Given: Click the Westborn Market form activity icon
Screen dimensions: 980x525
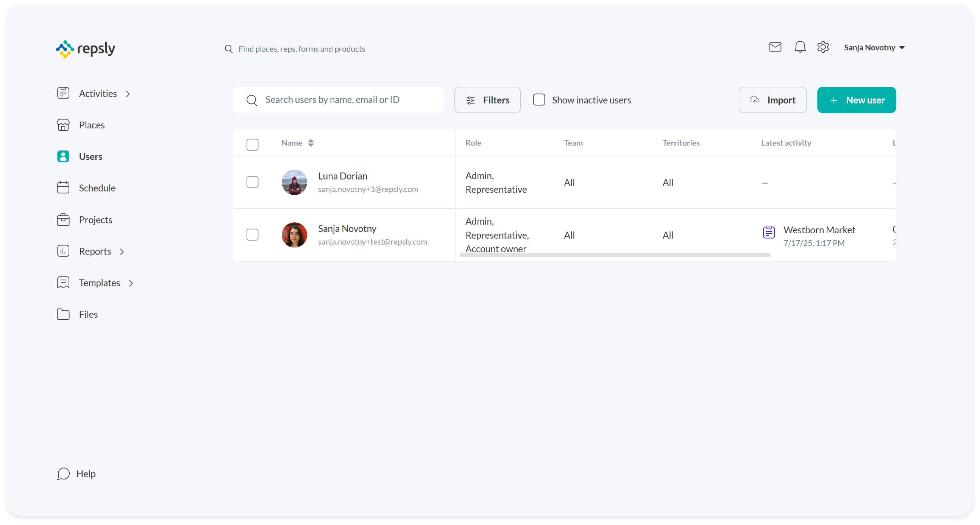Looking at the screenshot, I should 768,232.
